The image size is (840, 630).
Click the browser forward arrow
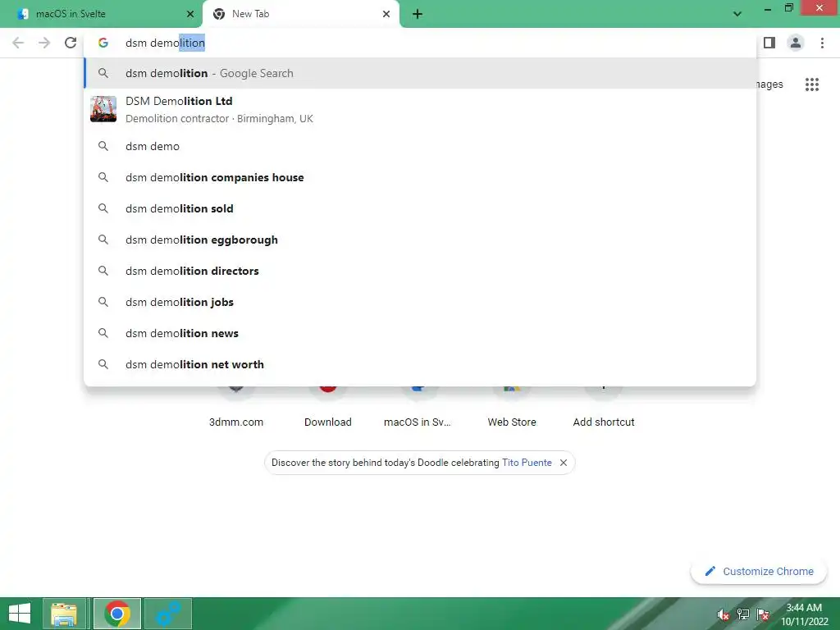44,43
